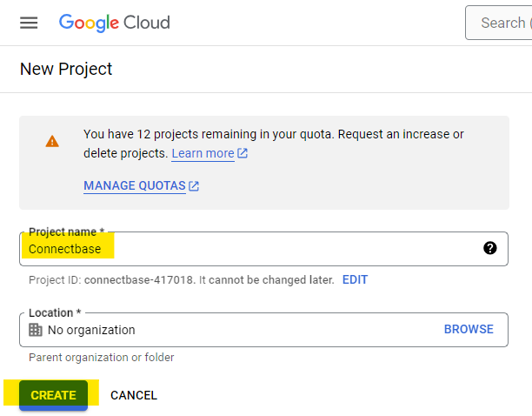
Task: Click the Parent organization or folder hint
Action: point(101,358)
